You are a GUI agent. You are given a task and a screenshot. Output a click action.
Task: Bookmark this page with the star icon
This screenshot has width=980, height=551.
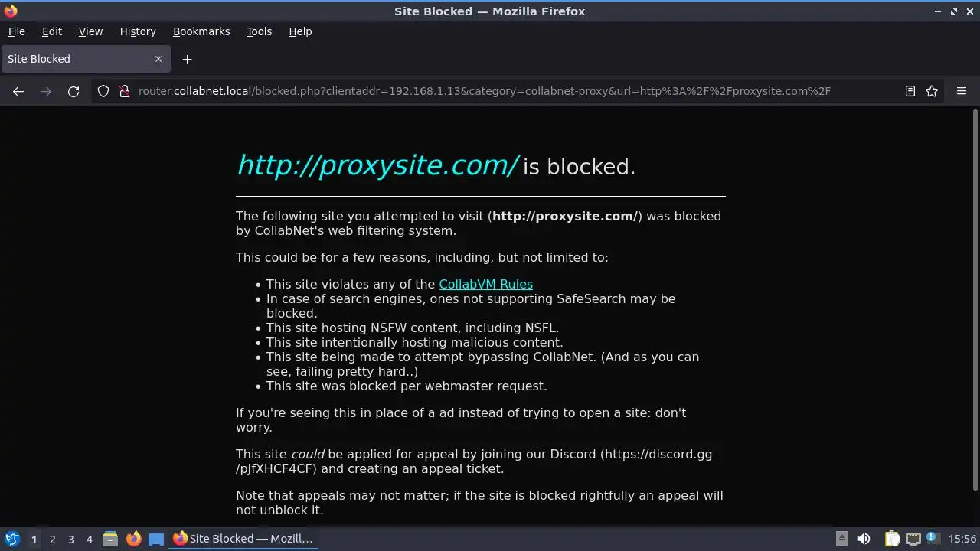(932, 91)
